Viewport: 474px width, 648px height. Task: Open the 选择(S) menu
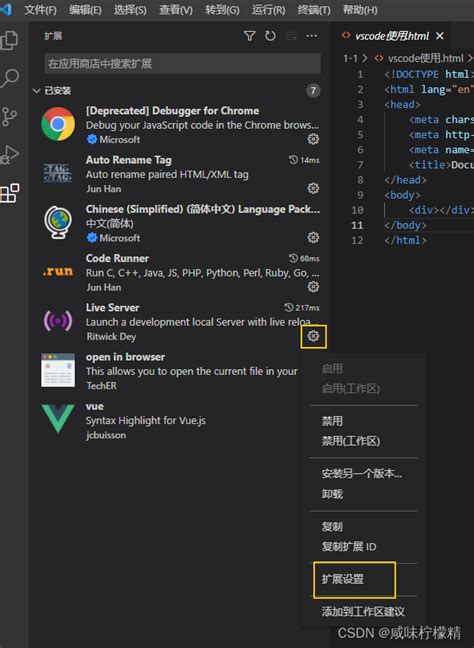tap(130, 10)
